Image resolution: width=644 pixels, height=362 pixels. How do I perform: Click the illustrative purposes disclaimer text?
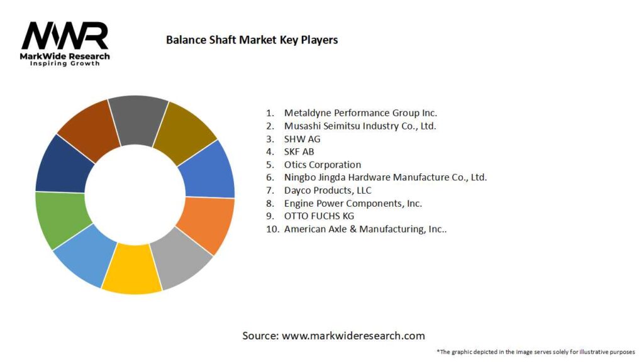click(536, 352)
